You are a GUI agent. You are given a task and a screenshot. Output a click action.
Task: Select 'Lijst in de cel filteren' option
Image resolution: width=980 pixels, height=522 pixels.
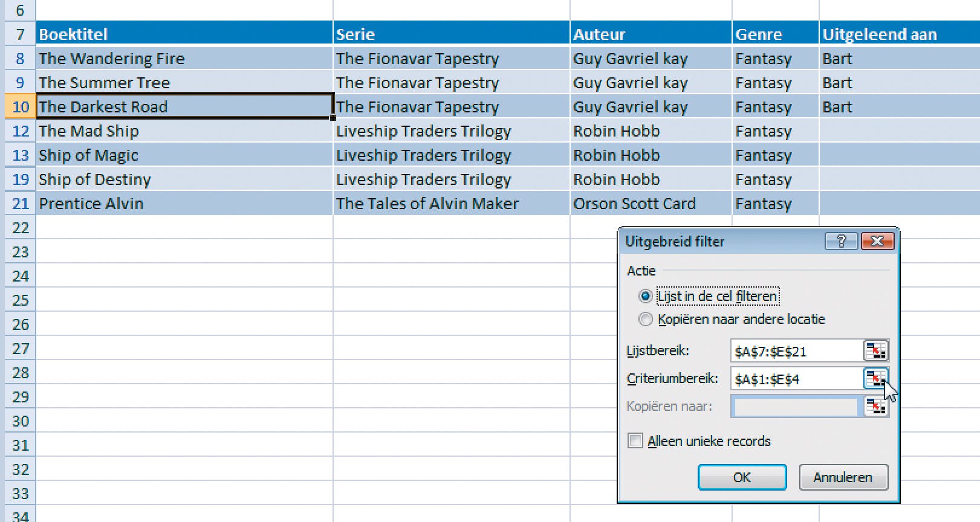pyautogui.click(x=646, y=296)
